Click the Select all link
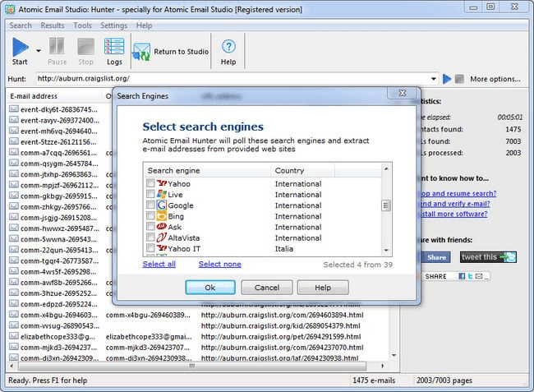Viewport: 534px width, 392px height. 159,264
